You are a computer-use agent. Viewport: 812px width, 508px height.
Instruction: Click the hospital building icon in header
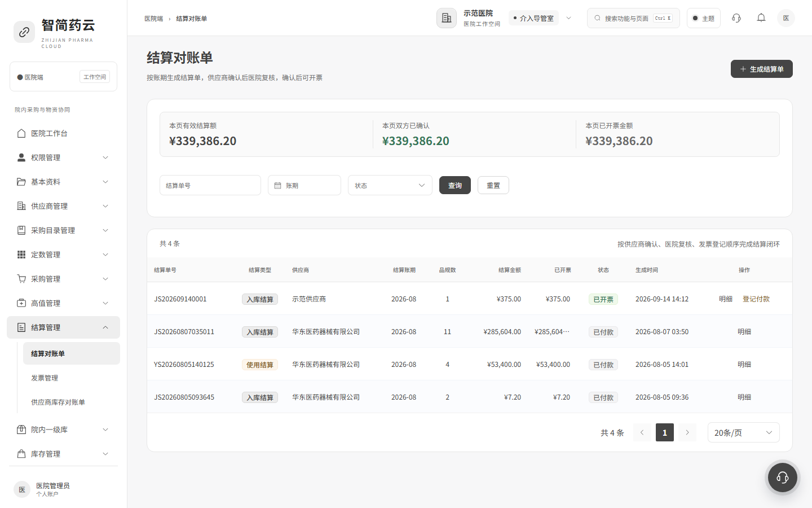click(447, 18)
